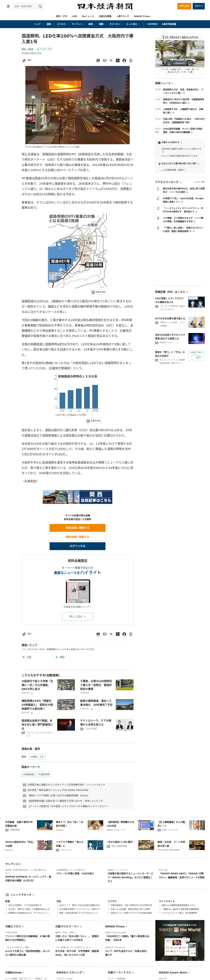The image size is (210, 980).
Task: Follow the 大阪 related topic plus button
Action: pos(24,657)
